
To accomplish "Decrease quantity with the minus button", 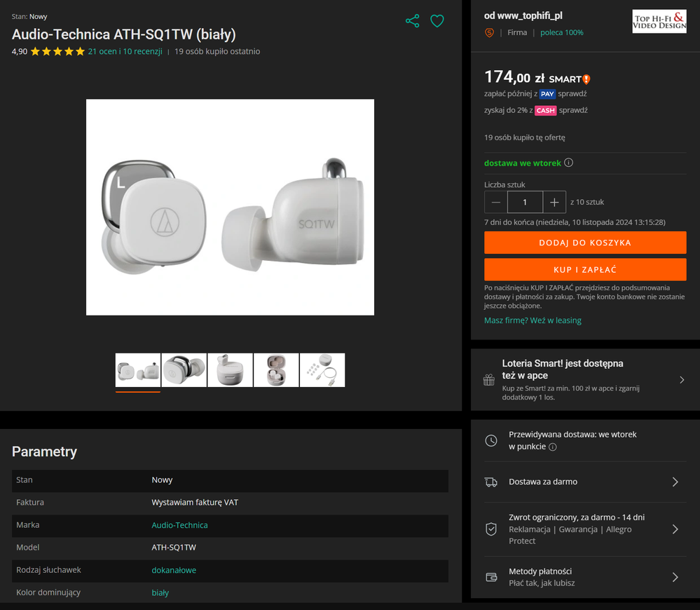I will coord(496,202).
